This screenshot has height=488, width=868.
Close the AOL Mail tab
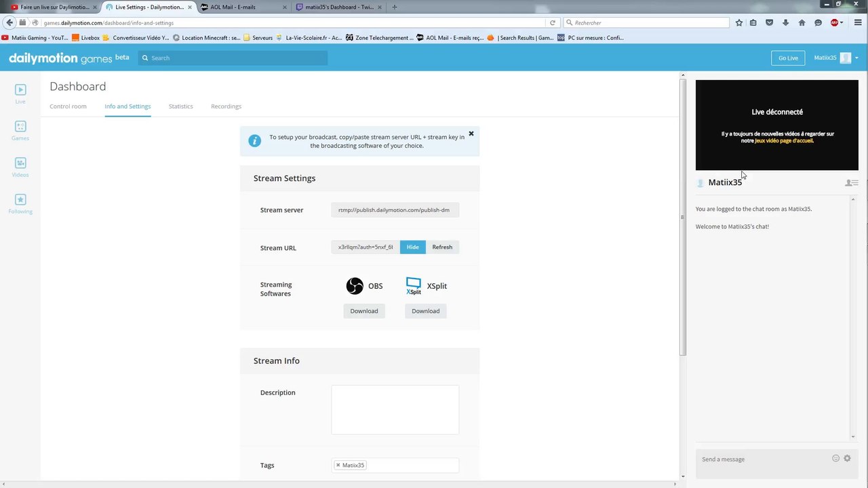point(284,7)
